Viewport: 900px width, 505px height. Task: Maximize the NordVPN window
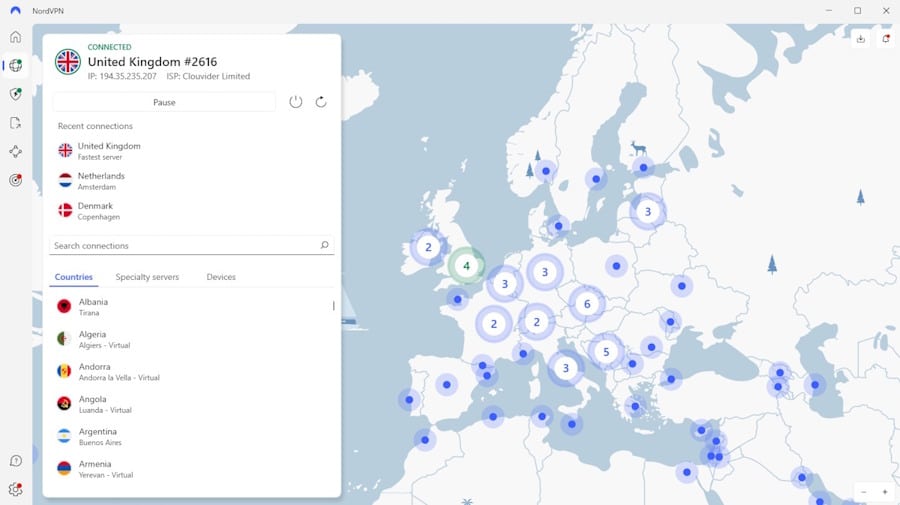(x=858, y=10)
